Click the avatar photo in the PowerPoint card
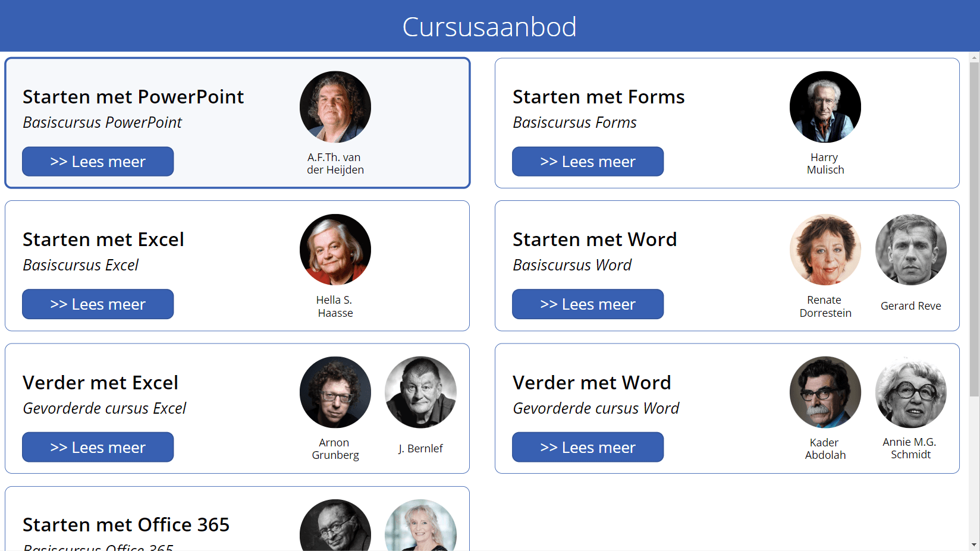 (x=335, y=107)
